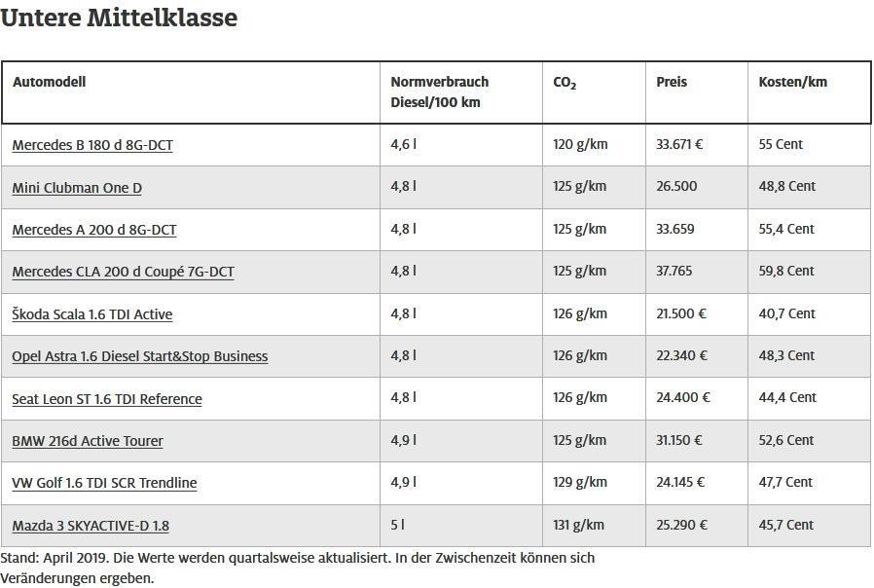This screenshot has width=874, height=588.
Task: Select the 59,8 Cent cost cell
Action: pos(786,271)
